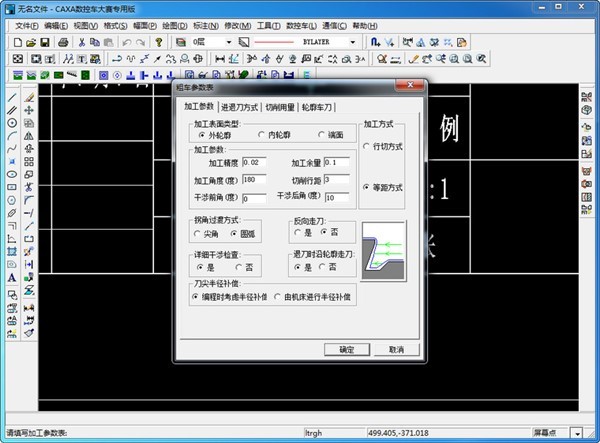Image resolution: width=600 pixels, height=443 pixels.
Task: Select 内轮廓 surface type radio button
Action: 262,134
